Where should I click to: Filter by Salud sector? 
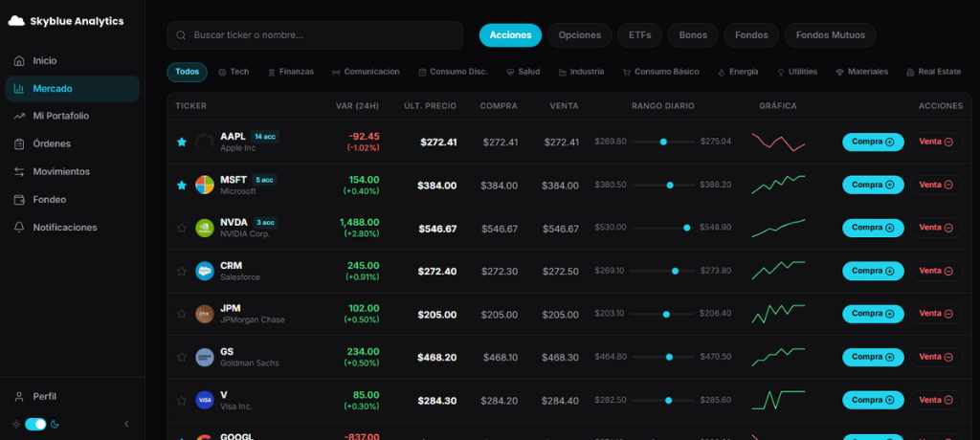coord(523,72)
